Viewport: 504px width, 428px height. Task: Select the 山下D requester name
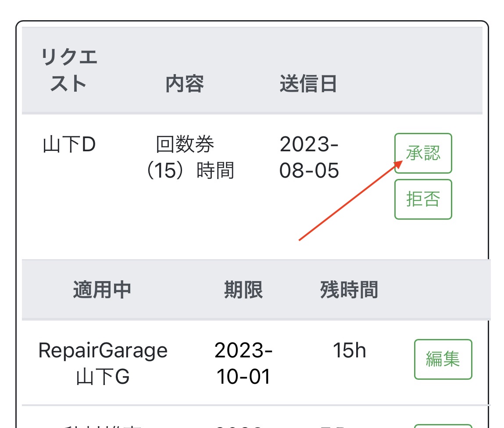(69, 145)
